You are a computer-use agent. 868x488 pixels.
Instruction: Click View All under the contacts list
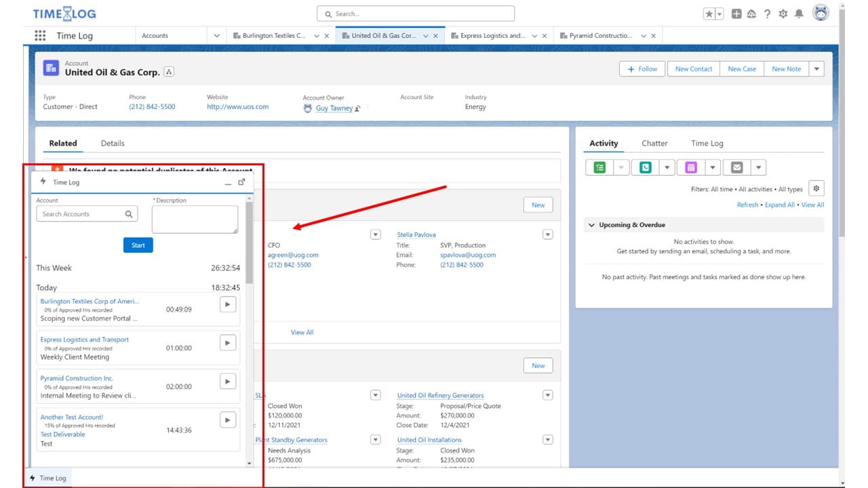(302, 332)
